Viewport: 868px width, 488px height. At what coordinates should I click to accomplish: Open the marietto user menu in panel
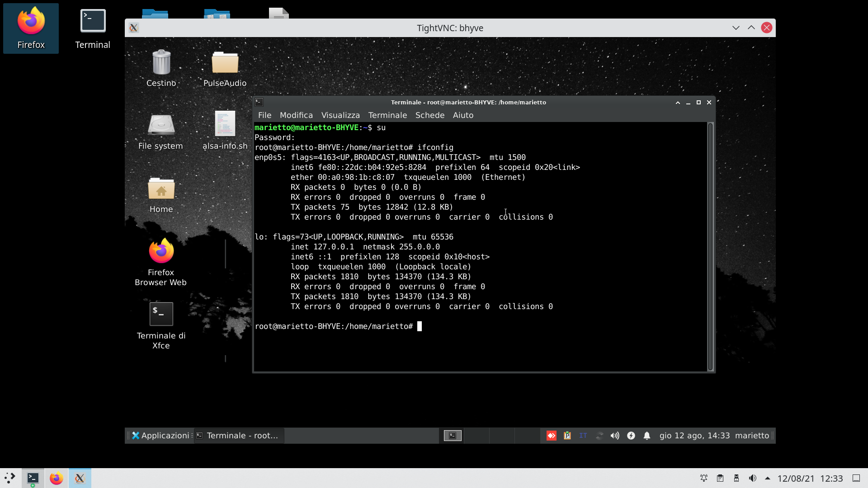752,436
